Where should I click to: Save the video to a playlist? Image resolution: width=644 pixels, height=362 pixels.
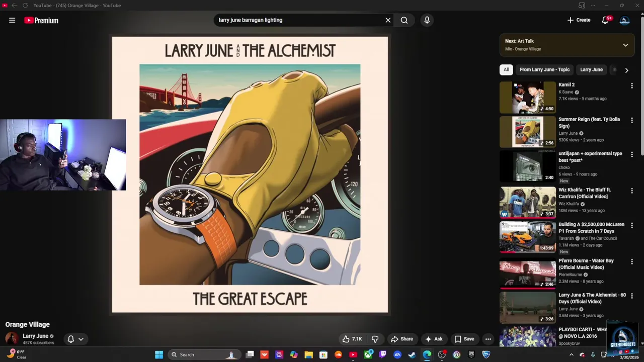click(x=464, y=339)
